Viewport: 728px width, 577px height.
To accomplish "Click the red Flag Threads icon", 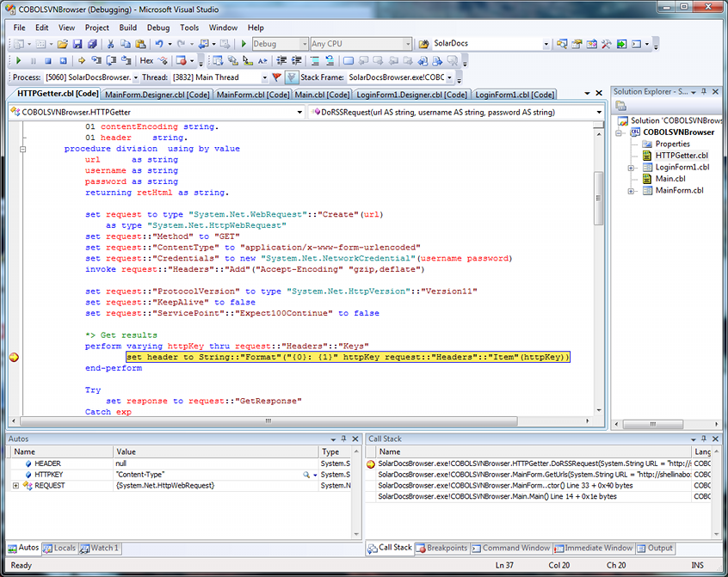I will (277, 77).
